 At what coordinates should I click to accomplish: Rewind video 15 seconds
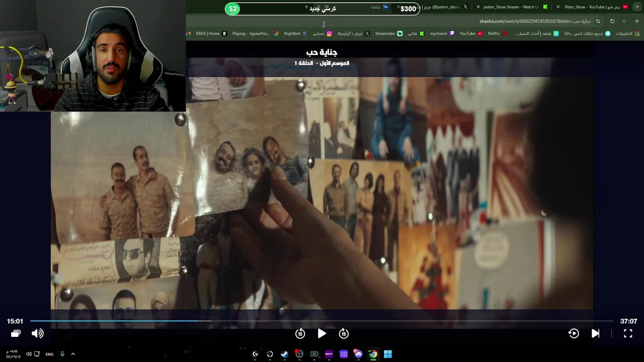click(x=300, y=333)
